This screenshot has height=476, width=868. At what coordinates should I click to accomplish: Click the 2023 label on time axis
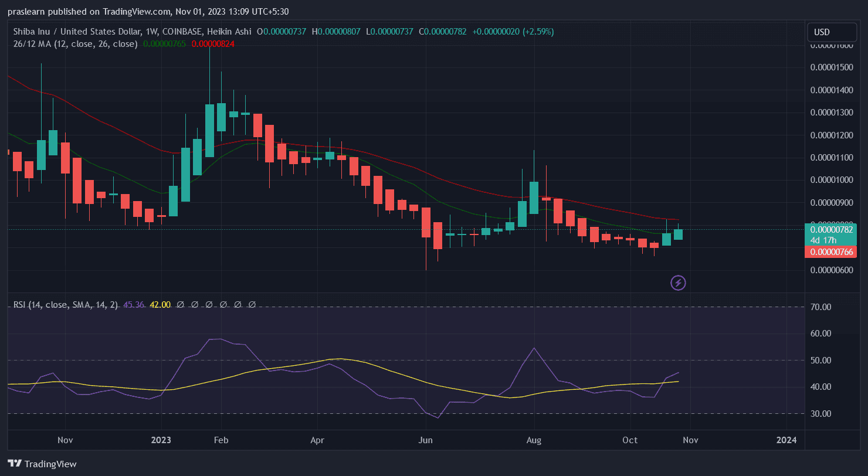tap(161, 440)
